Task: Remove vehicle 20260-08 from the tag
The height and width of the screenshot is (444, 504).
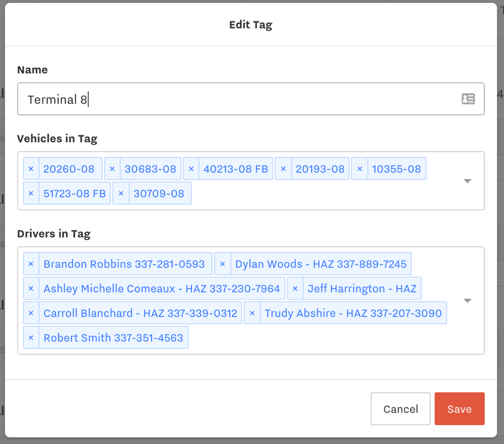Action: pos(31,168)
